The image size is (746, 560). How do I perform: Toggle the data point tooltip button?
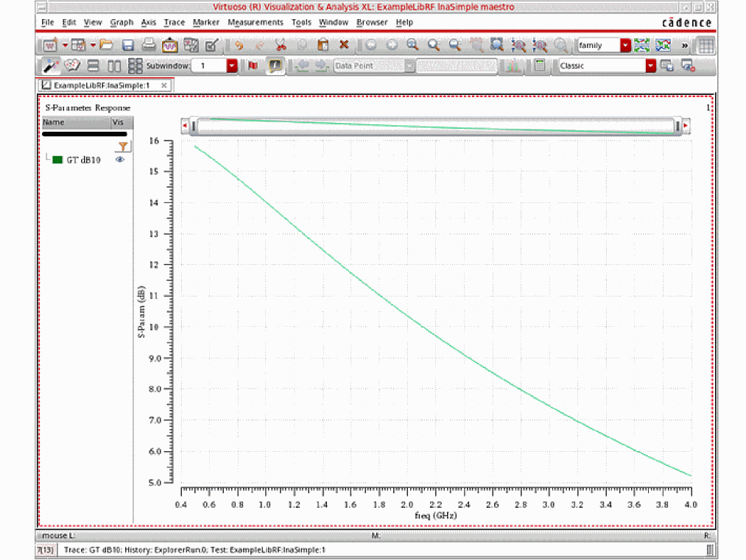coord(275,65)
